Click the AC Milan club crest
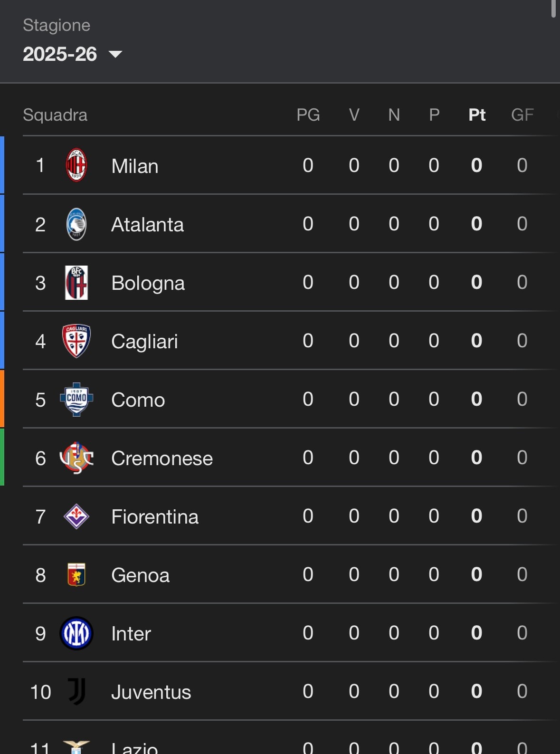This screenshot has height=754, width=560. 76,165
